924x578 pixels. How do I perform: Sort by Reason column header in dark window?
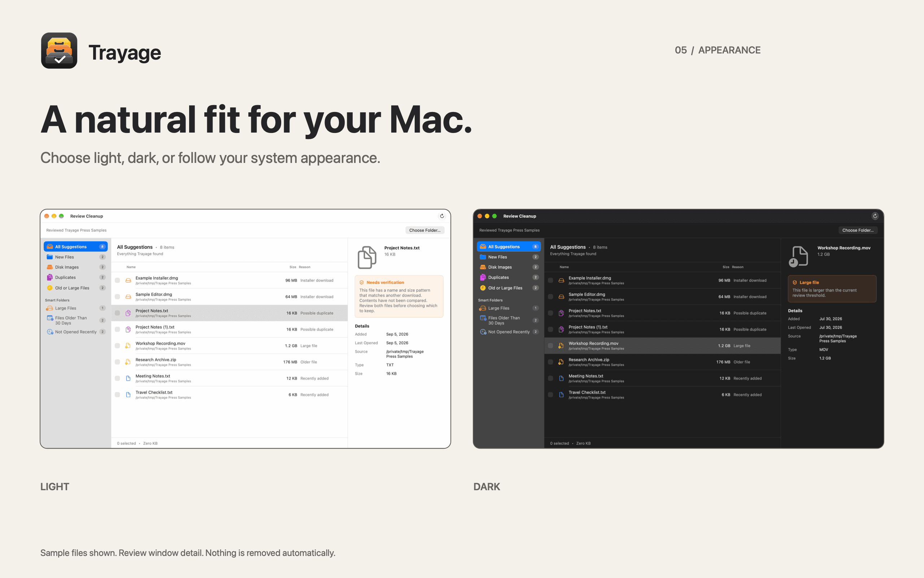click(x=737, y=267)
